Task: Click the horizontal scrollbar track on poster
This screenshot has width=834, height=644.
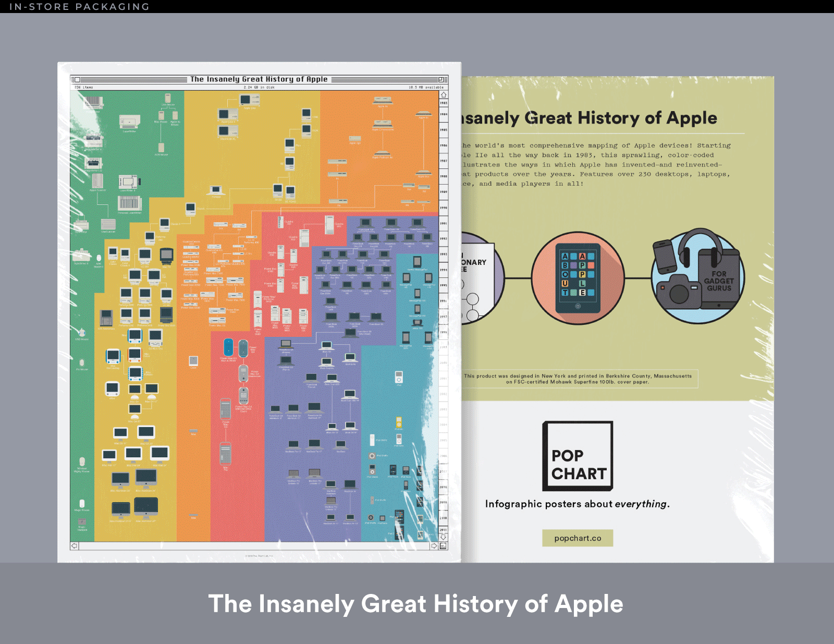Action: [254, 546]
